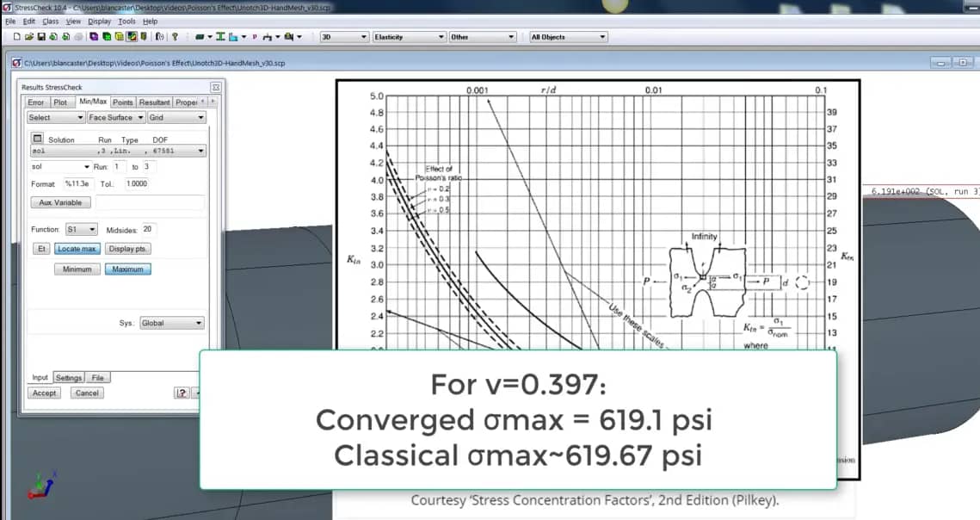The height and width of the screenshot is (520, 980).
Task: Open the print icon in the toolbar
Action: (78, 36)
